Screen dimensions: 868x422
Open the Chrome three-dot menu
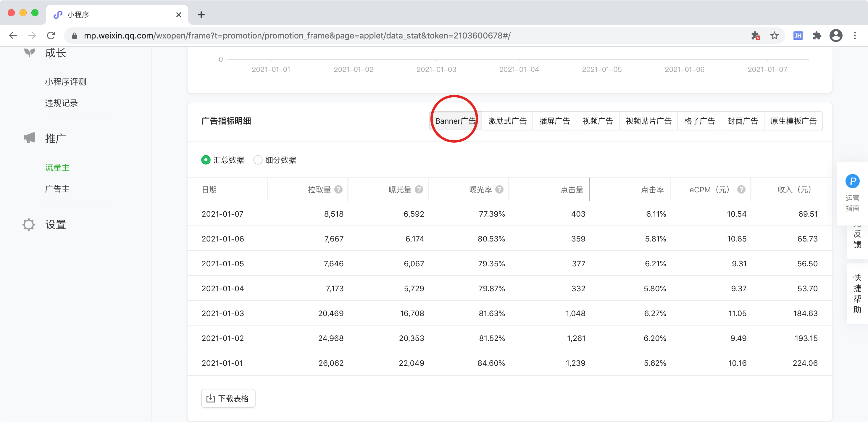(855, 36)
